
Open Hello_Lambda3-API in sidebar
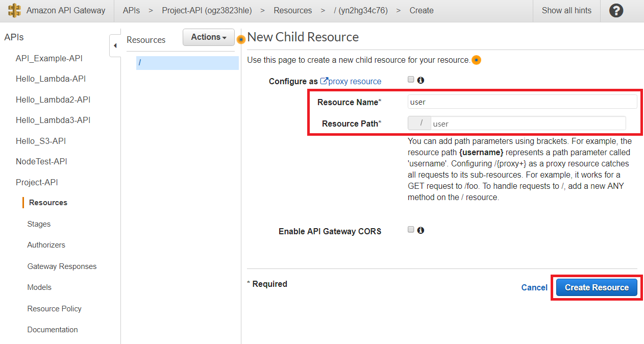pyautogui.click(x=53, y=120)
